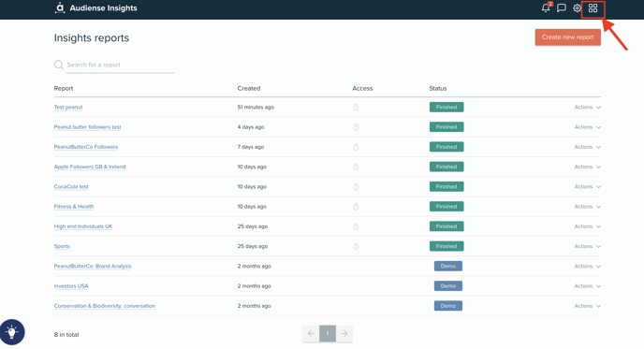The image size is (644, 349).
Task: Select page 1 in pagination
Action: [x=328, y=333]
